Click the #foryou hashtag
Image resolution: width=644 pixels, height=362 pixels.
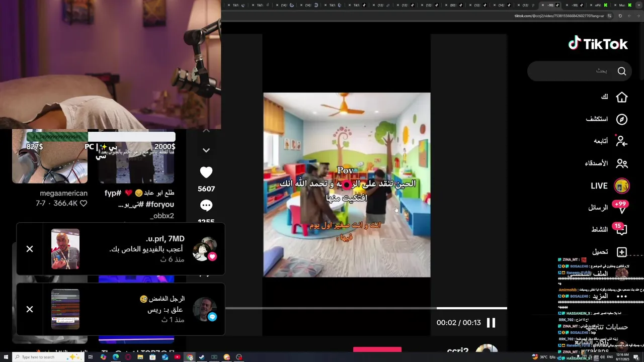pos(160,205)
